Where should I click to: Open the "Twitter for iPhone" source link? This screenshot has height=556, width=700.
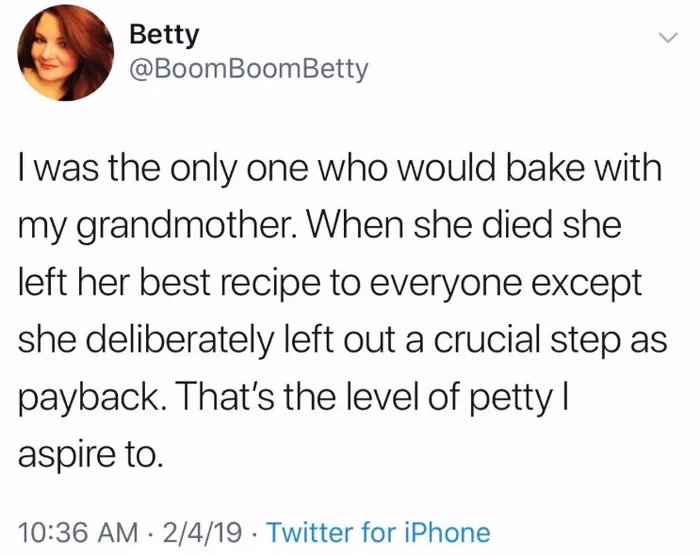[381, 532]
